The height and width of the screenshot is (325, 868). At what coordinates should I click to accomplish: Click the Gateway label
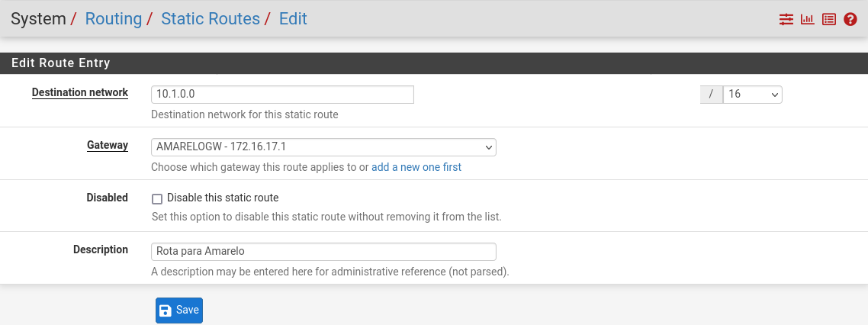108,145
